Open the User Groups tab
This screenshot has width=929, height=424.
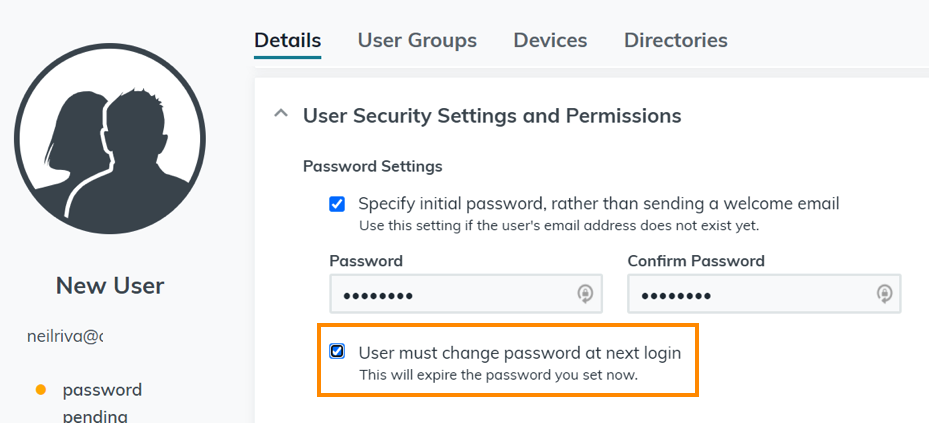click(x=417, y=41)
